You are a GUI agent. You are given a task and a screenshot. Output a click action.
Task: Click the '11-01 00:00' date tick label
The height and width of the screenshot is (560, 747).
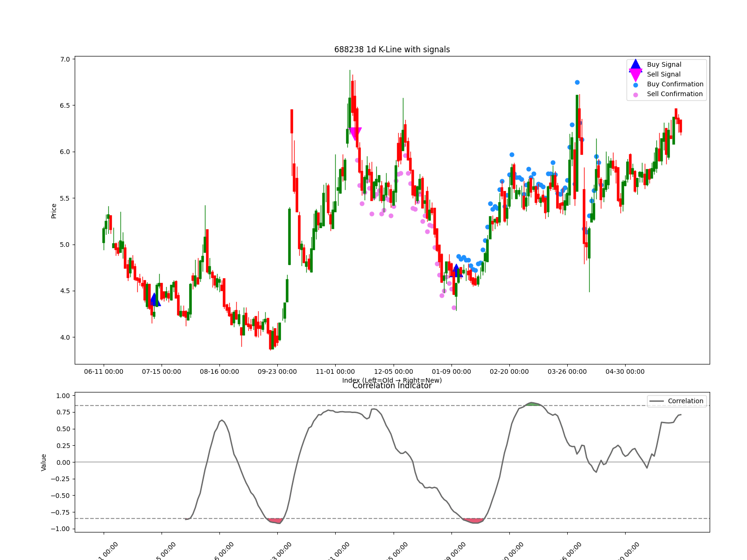[335, 372]
